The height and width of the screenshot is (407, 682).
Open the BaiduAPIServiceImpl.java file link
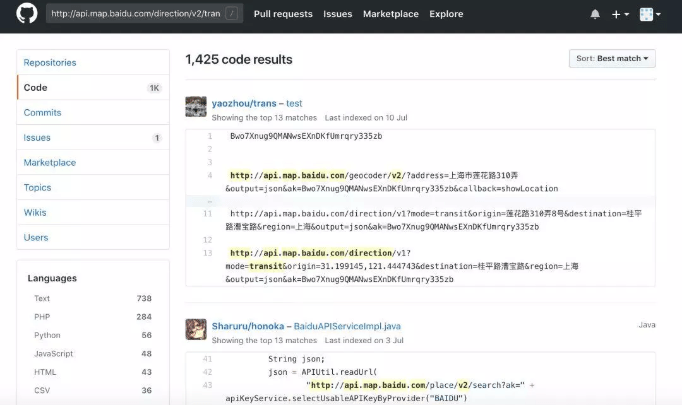(347, 326)
